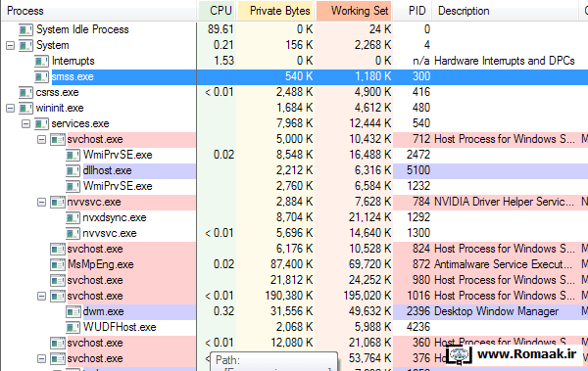This screenshot has width=588, height=371.
Task: Click the 89.61 CPU value
Action: click(220, 29)
